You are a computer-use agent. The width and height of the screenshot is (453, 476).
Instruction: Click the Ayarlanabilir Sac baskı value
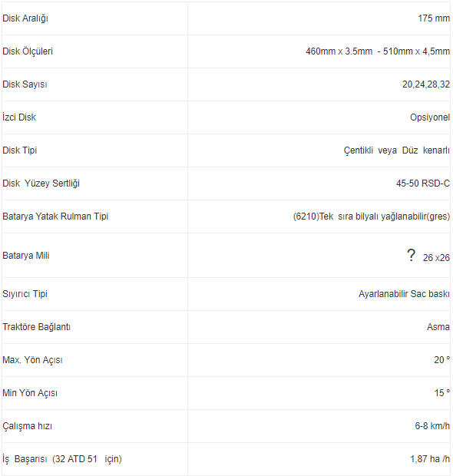pos(404,294)
